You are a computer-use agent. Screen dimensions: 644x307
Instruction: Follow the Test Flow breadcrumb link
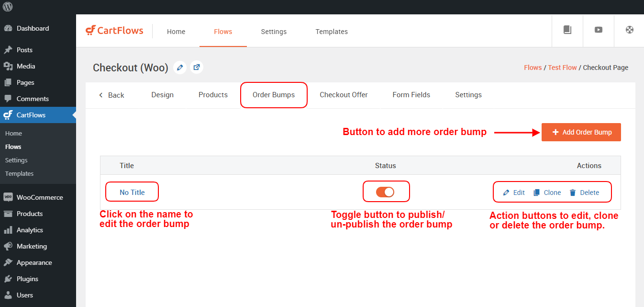[562, 68]
